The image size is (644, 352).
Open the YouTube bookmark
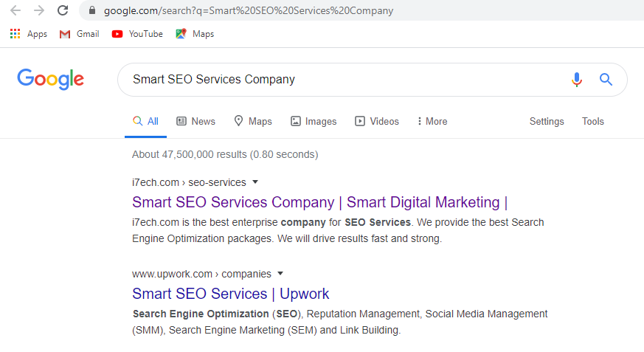tap(137, 34)
